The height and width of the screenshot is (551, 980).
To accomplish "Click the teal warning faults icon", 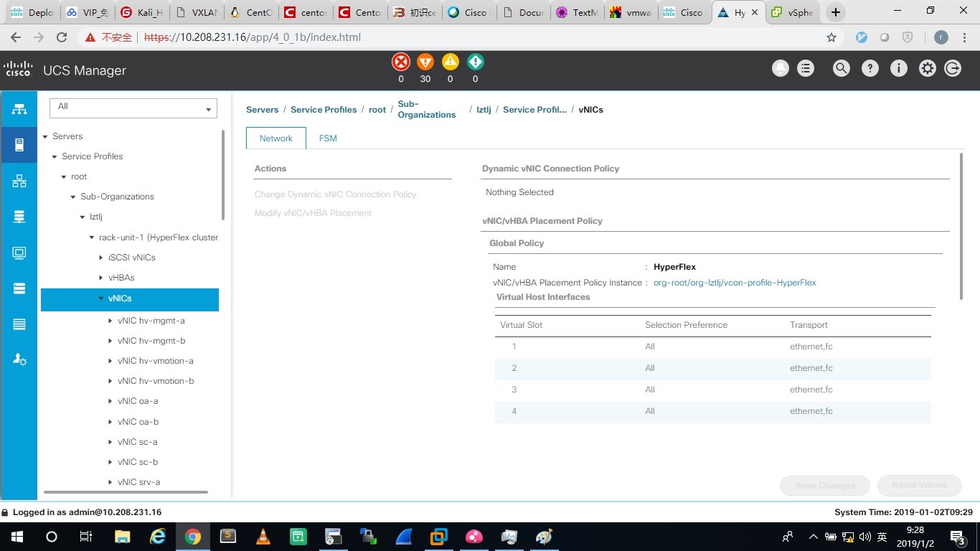I will click(475, 62).
